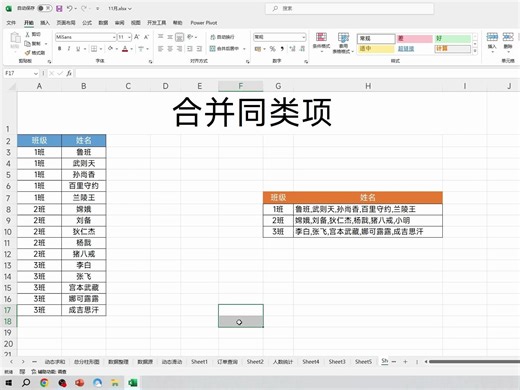Open the 文件 (File) menu
520x390 pixels.
pos(11,23)
